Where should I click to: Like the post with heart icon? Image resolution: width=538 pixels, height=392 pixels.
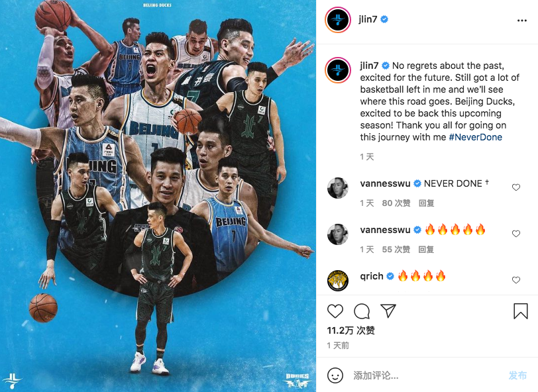pyautogui.click(x=335, y=311)
